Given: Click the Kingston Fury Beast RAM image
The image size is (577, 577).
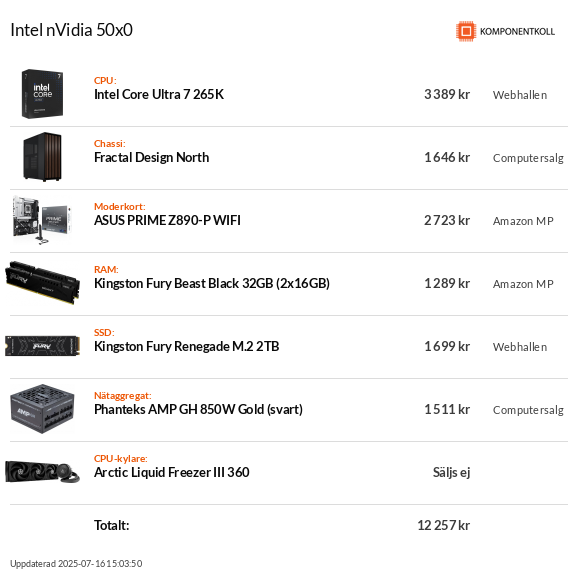Looking at the screenshot, I should click(42, 283).
